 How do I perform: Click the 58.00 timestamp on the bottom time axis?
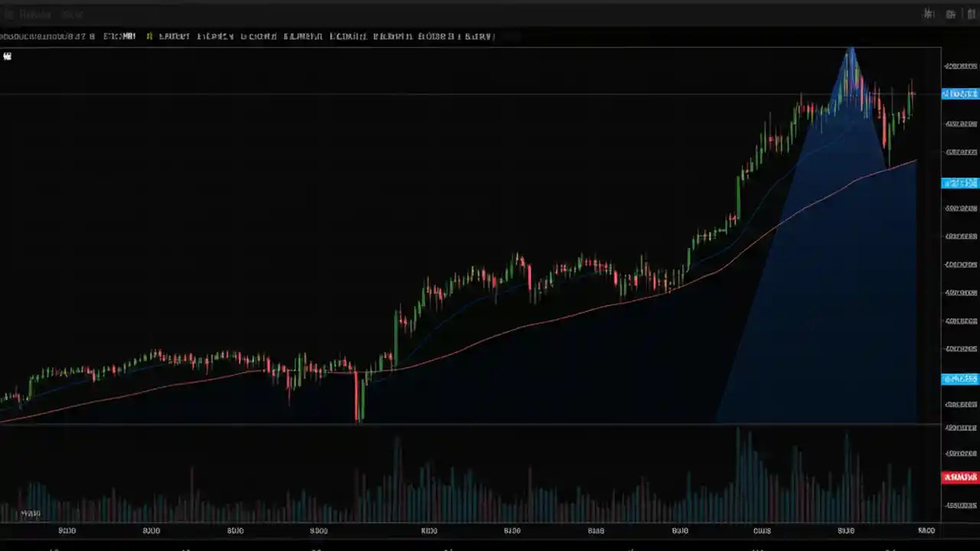click(x=926, y=530)
